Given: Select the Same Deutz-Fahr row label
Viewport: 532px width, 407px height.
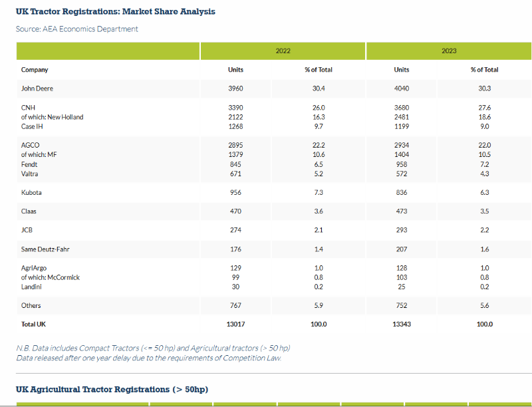Looking at the screenshot, I should (46, 249).
